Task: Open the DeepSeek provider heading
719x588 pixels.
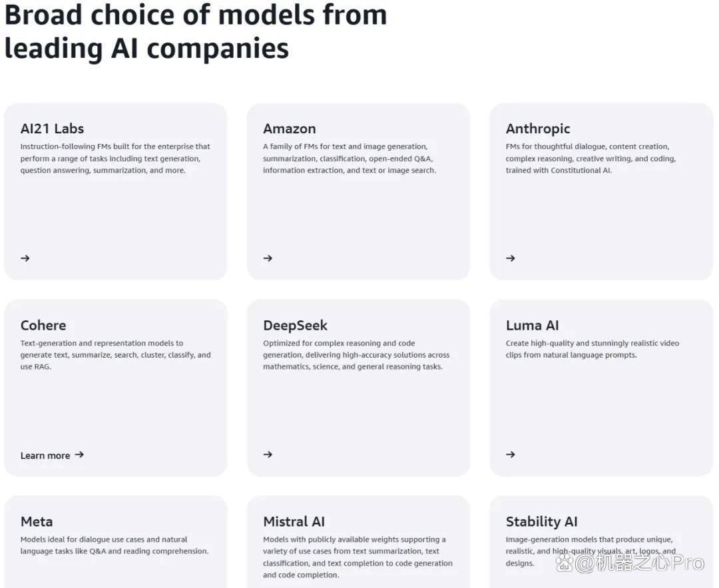Action: coord(296,325)
